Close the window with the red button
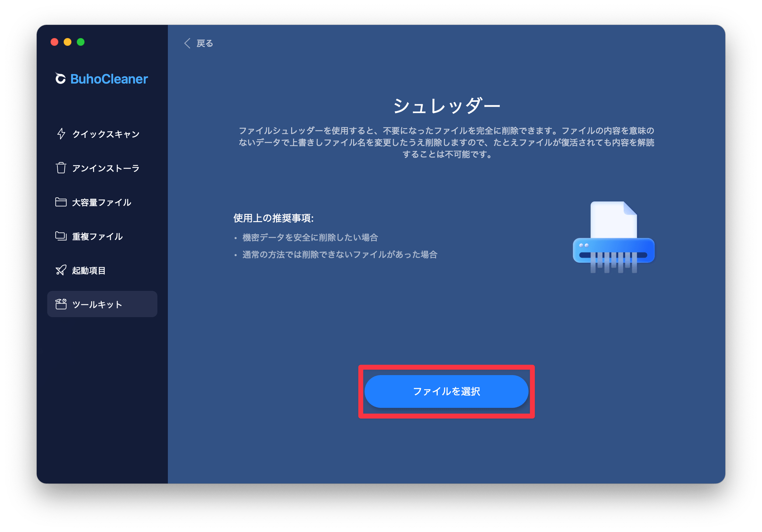This screenshot has width=762, height=532. (x=54, y=42)
